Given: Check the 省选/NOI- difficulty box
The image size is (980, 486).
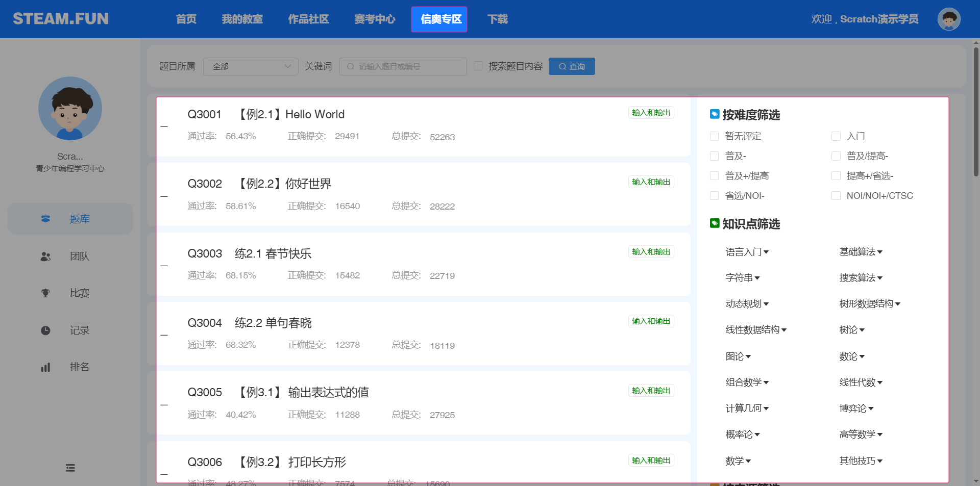Looking at the screenshot, I should coord(715,196).
